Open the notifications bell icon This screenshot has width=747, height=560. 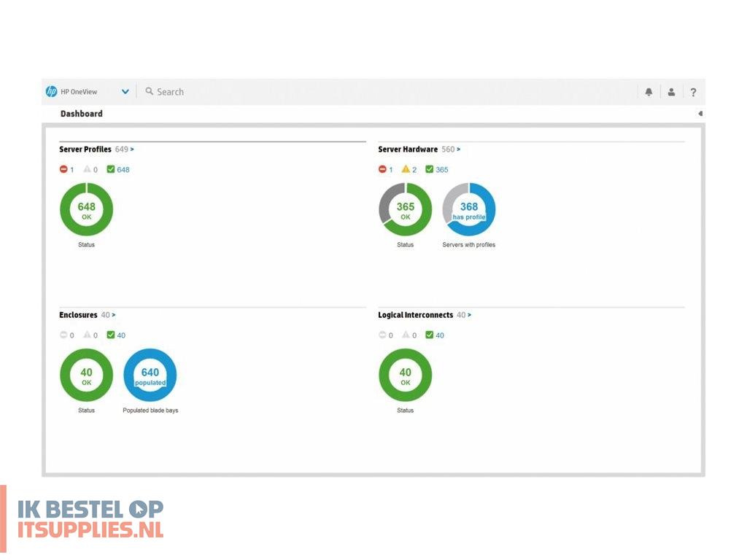pos(649,92)
